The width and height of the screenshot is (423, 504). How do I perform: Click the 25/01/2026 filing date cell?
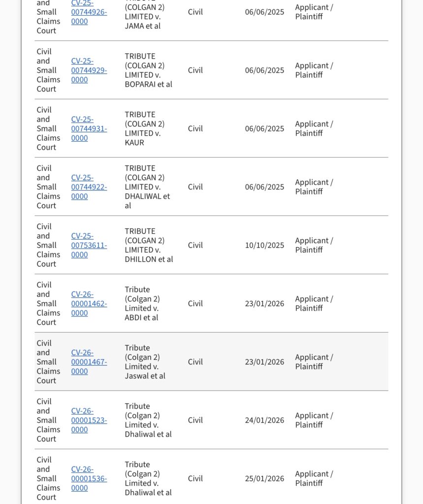click(x=264, y=478)
